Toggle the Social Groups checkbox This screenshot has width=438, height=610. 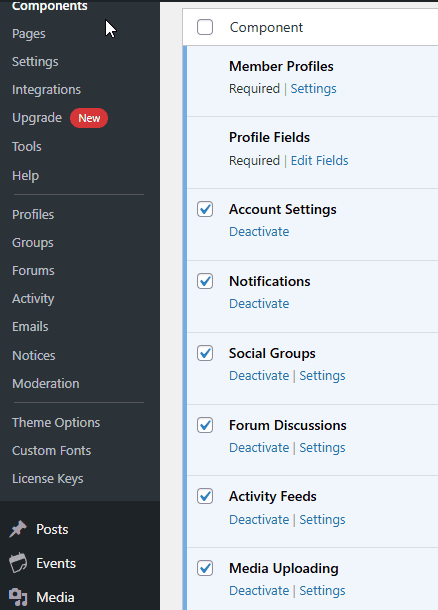(x=205, y=353)
